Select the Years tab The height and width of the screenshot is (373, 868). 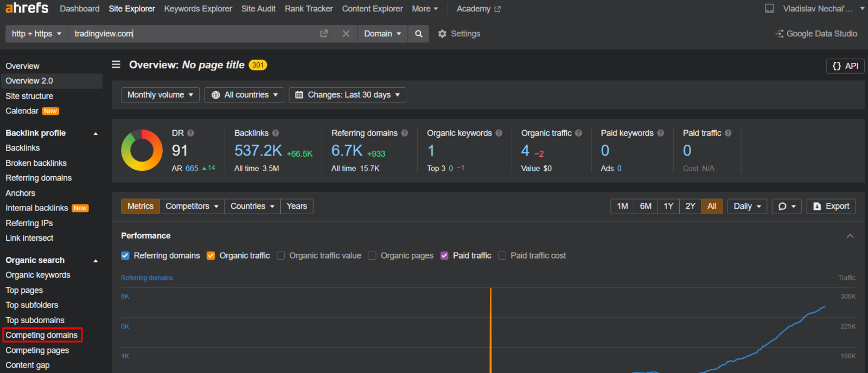point(297,206)
